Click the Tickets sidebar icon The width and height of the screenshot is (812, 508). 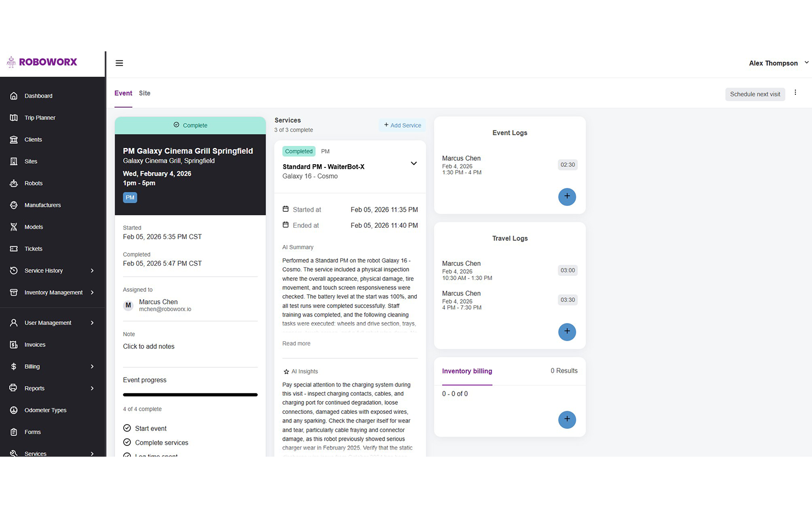point(14,249)
